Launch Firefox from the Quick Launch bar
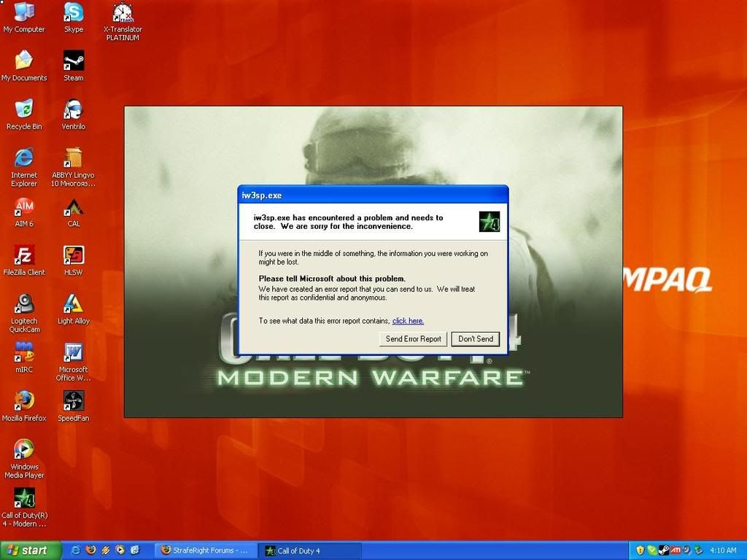The width and height of the screenshot is (747, 560). click(90, 551)
